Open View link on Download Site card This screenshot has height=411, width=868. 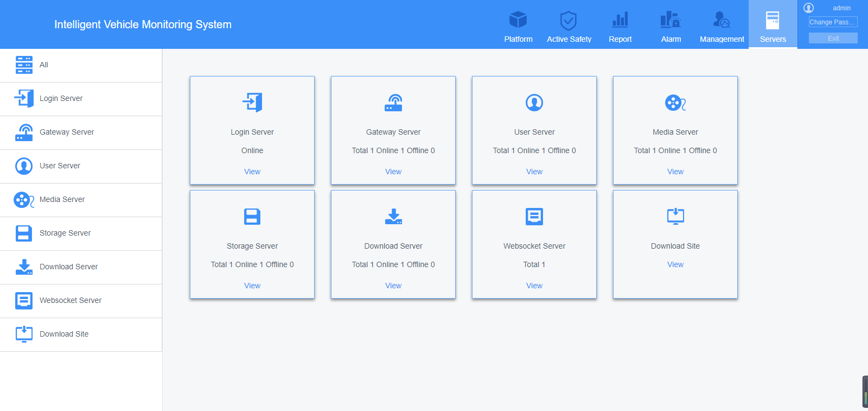pyautogui.click(x=675, y=264)
